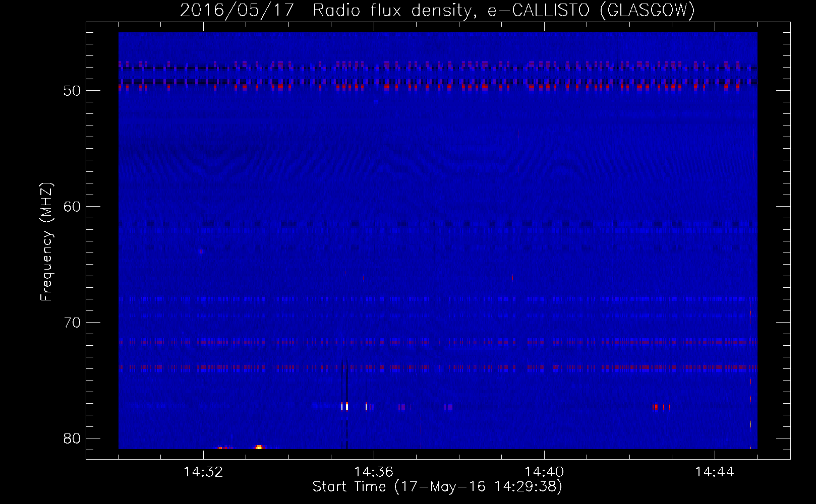
Task: Click the 60 MHz frequency tick label
Action: [x=72, y=207]
